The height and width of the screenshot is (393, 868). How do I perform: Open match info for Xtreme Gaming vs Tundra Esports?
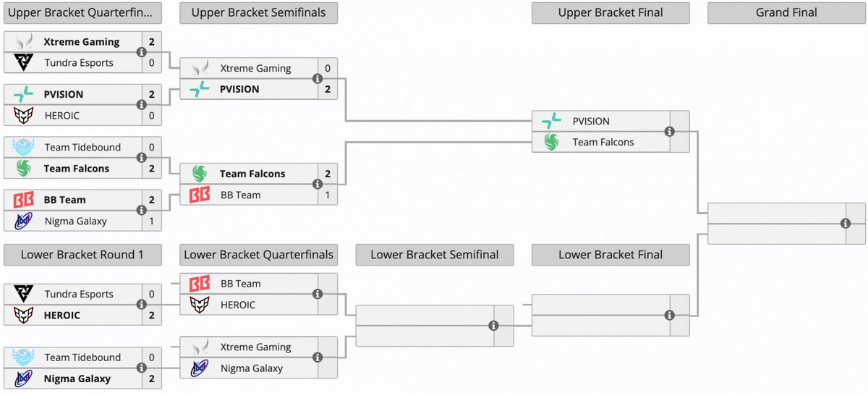click(142, 52)
